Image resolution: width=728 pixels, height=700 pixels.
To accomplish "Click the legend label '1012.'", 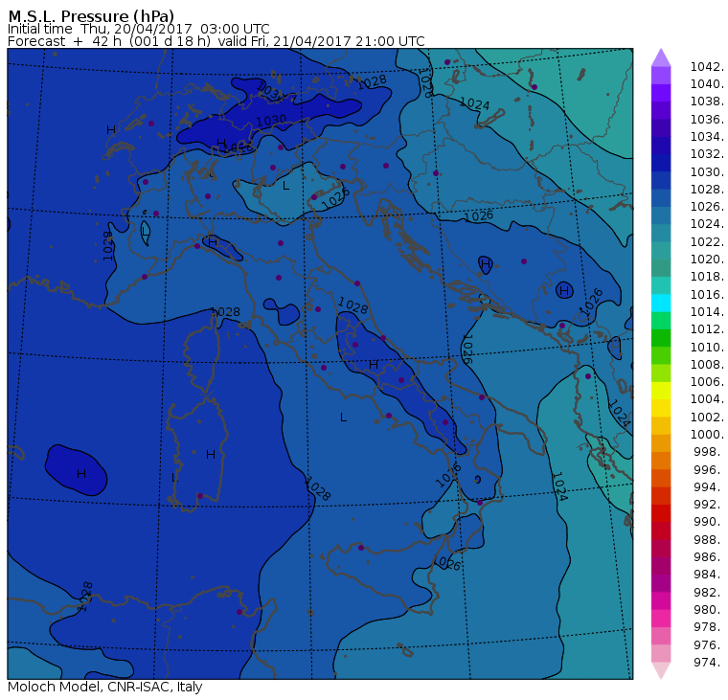I will [x=707, y=328].
